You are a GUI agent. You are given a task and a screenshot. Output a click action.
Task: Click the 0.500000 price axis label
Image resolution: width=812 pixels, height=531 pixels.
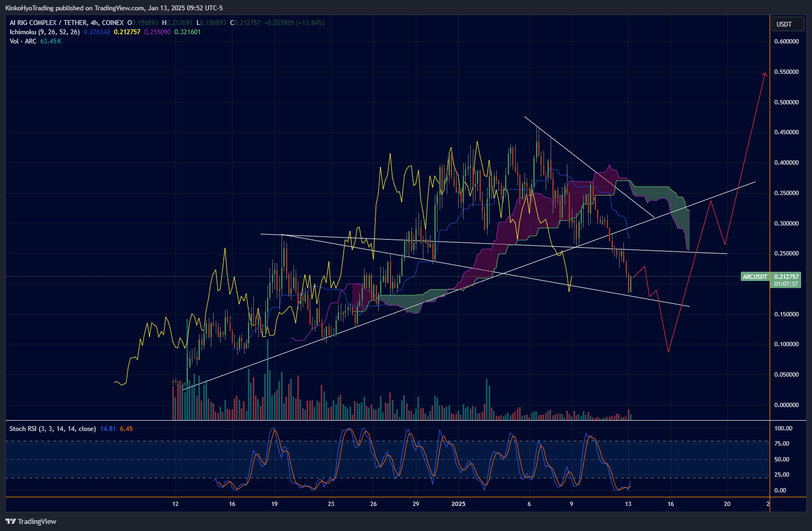coord(786,102)
